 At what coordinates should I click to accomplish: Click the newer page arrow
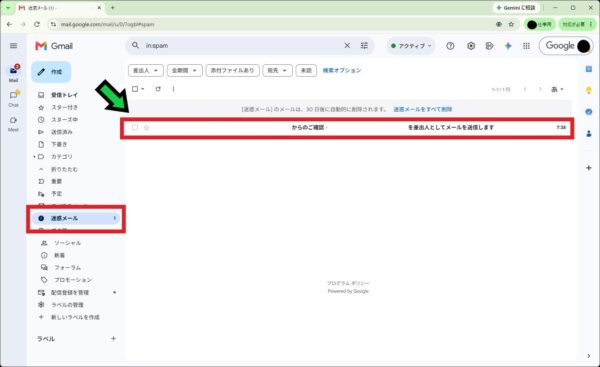[x=525, y=89]
